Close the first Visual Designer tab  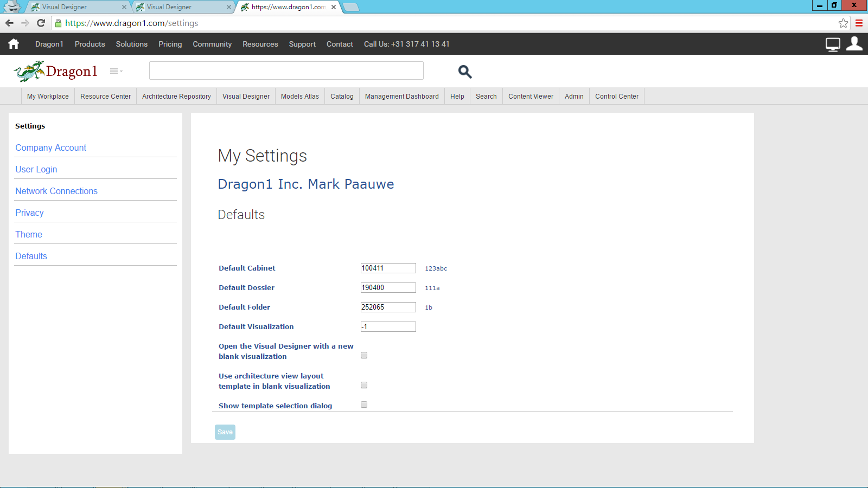[x=124, y=7]
